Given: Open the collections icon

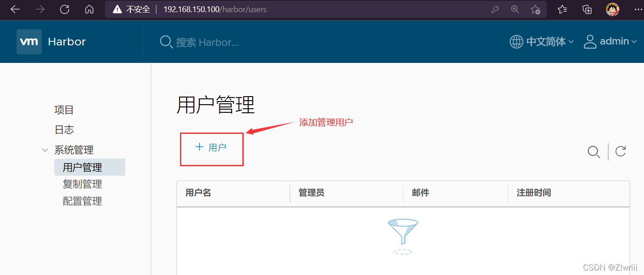Looking at the screenshot, I should click(x=587, y=9).
